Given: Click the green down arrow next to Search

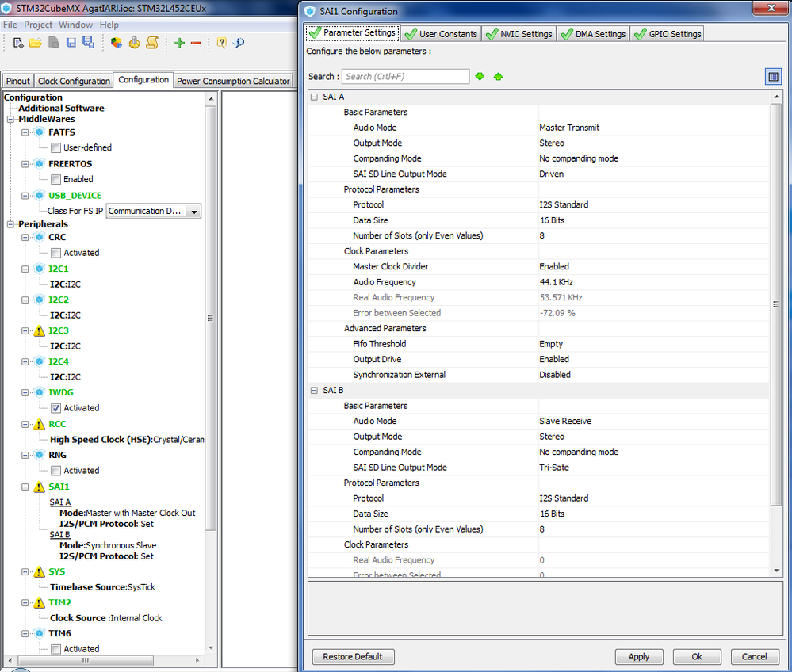Looking at the screenshot, I should (x=480, y=76).
